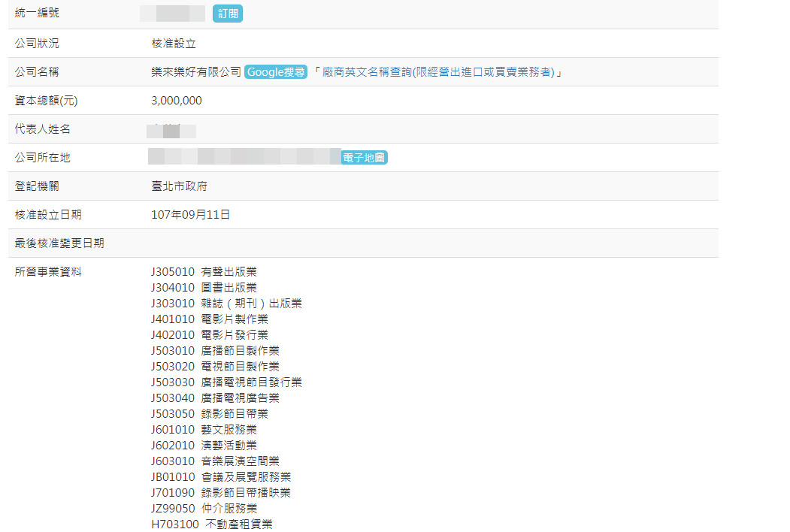Click the 核准設立 status value
Screen dimensions: 790x532
tap(174, 44)
